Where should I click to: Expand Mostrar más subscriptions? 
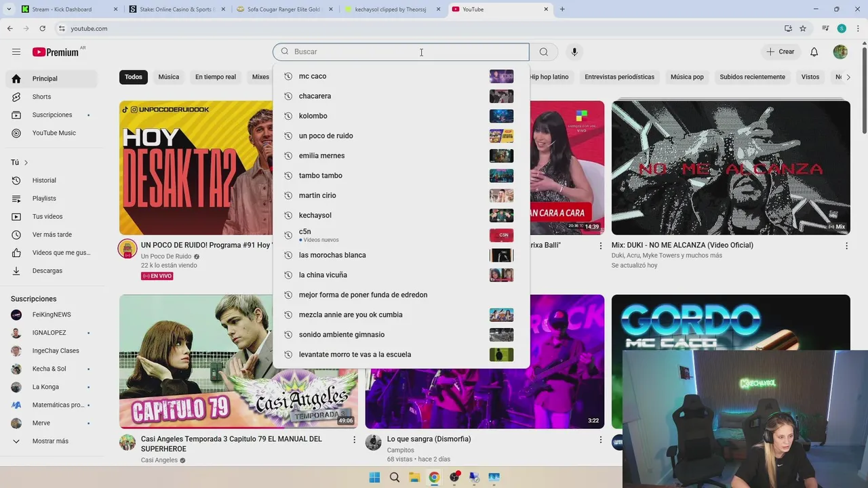52,441
